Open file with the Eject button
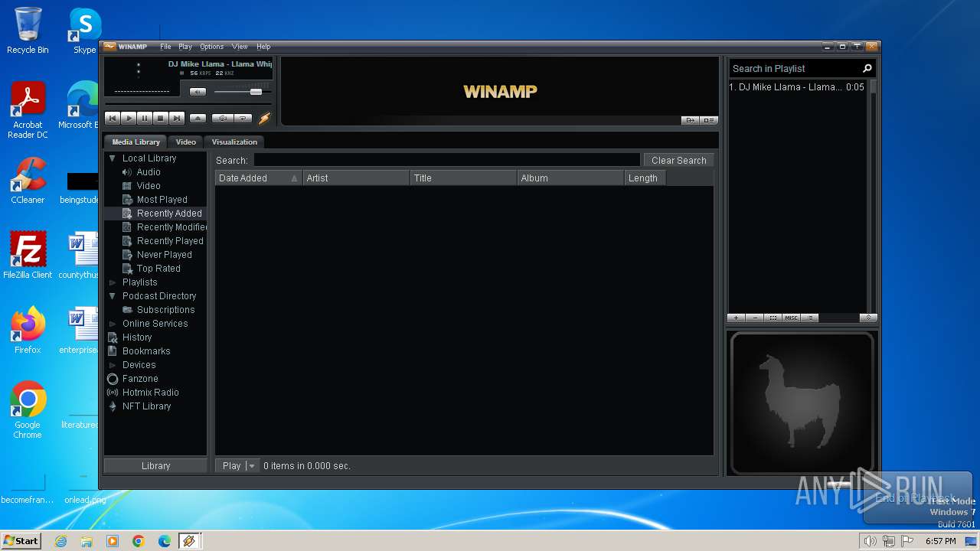The width and height of the screenshot is (980, 551). coord(198,118)
